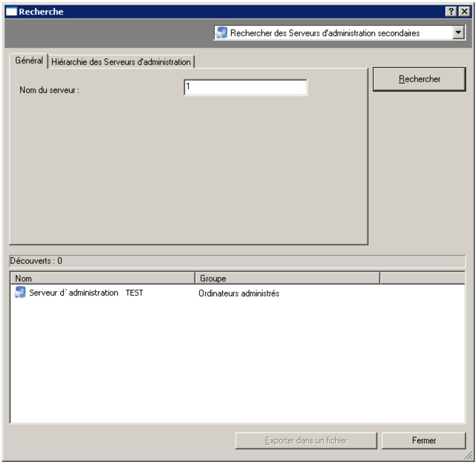Click the Serveur d`administration TEST row icon
This screenshot has width=476, height=463.
[20, 292]
